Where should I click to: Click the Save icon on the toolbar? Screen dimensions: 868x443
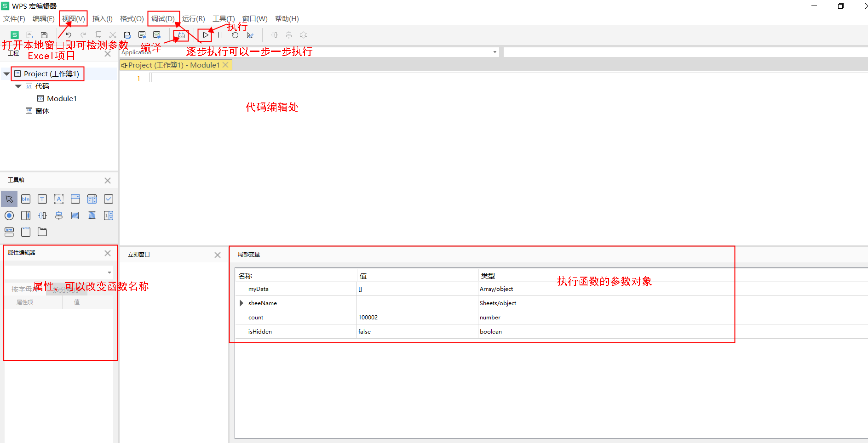point(44,34)
